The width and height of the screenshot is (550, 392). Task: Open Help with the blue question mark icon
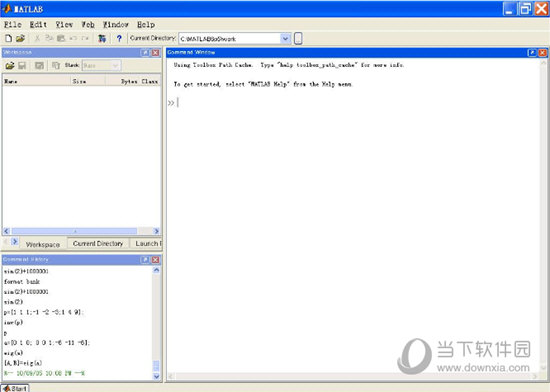tap(119, 38)
